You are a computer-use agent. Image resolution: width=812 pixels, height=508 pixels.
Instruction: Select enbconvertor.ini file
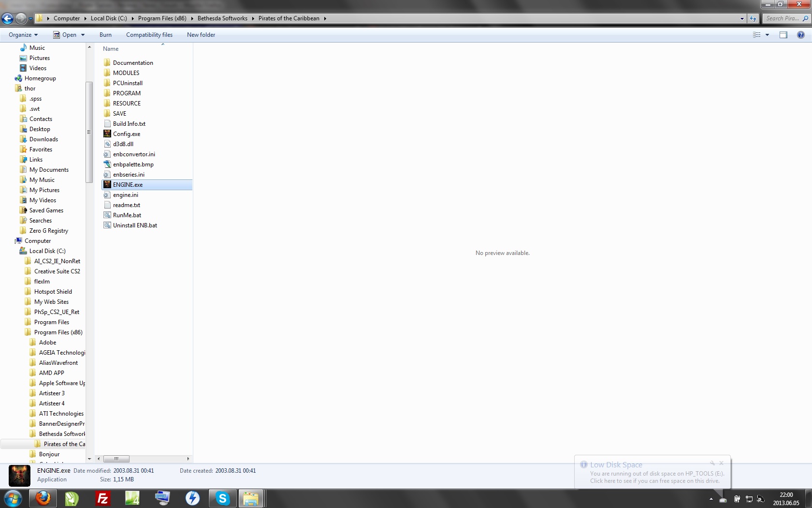(x=134, y=154)
